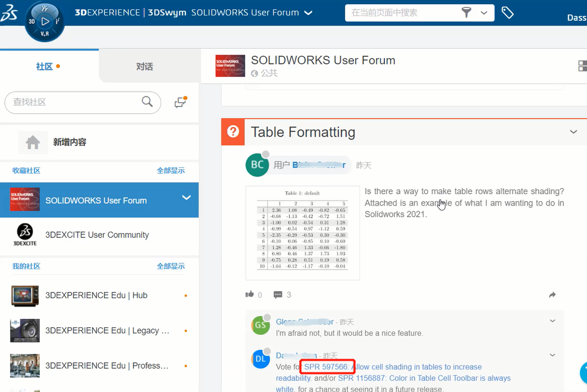This screenshot has height=392, width=587.
Task: Collapse the Table Formatting post chevron
Action: point(573,132)
